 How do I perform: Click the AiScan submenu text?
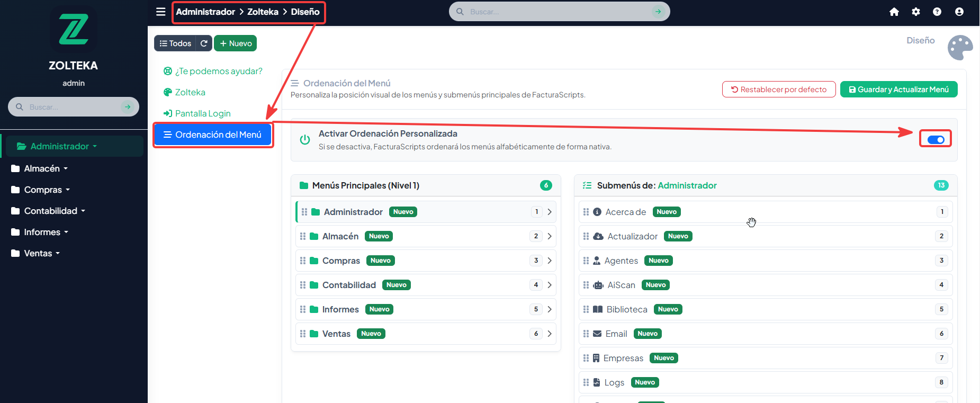pyautogui.click(x=622, y=285)
